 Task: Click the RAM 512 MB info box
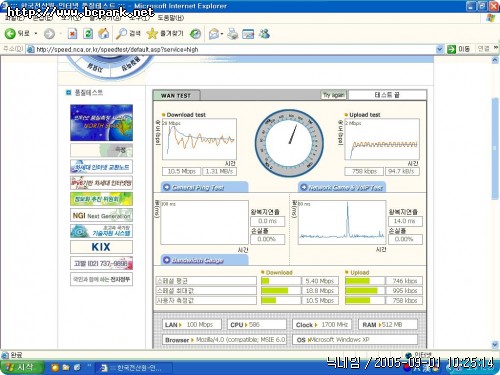388,325
